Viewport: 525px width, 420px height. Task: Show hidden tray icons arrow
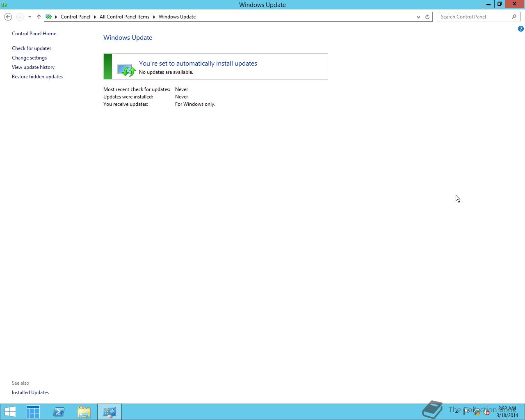coord(457,412)
